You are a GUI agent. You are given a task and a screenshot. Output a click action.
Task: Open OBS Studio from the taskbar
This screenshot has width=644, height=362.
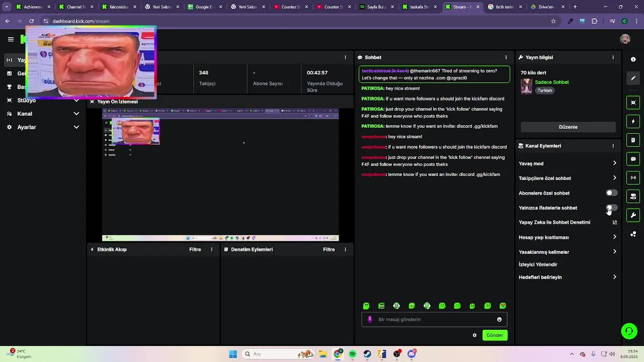tap(397, 354)
